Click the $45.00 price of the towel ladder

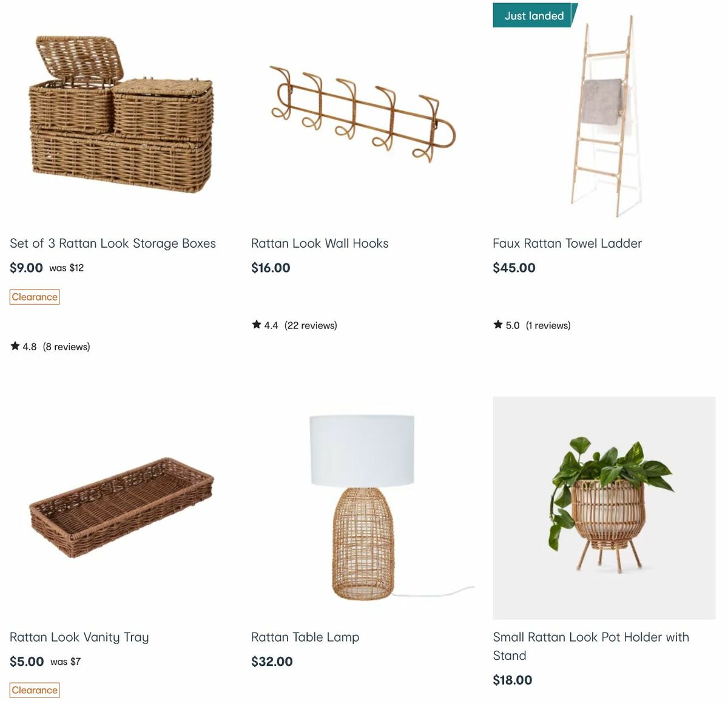point(514,267)
